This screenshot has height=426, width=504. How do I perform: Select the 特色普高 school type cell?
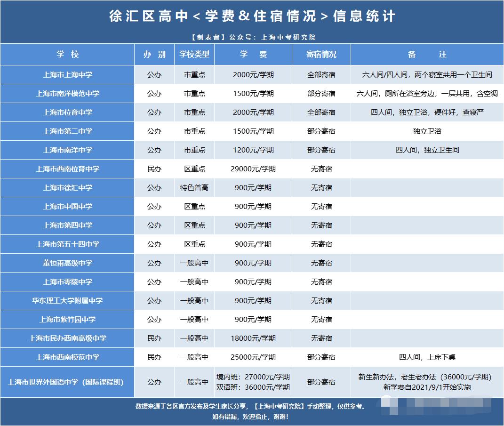tap(194, 187)
